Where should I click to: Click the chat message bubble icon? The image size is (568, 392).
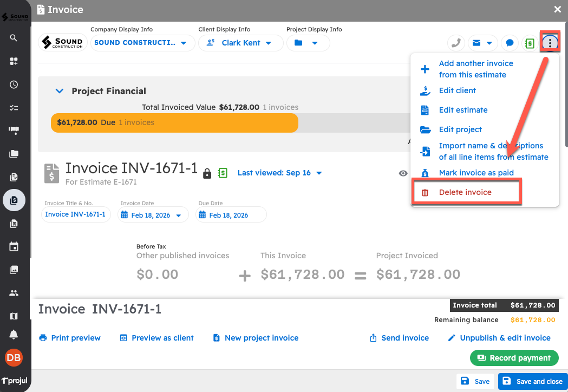pyautogui.click(x=509, y=43)
